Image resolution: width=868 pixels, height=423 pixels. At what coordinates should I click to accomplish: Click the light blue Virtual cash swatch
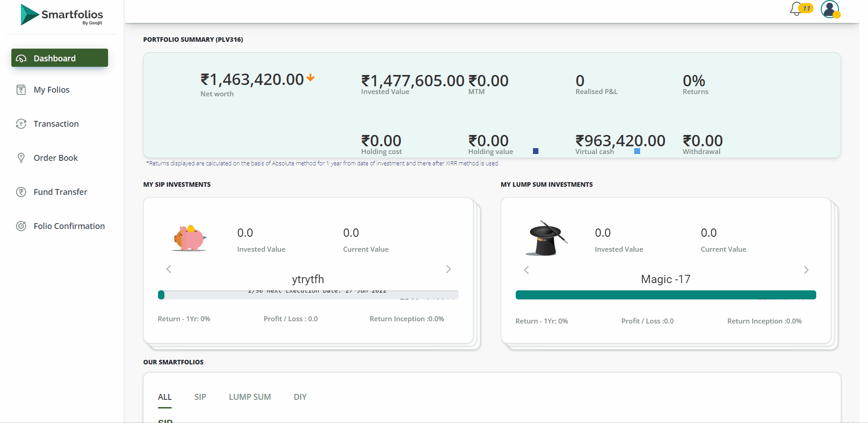[x=637, y=151]
